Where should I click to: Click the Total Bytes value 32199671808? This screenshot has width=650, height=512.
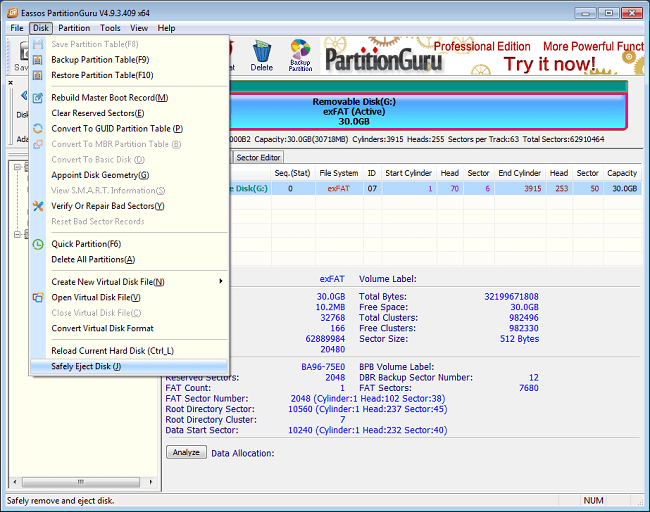point(511,296)
